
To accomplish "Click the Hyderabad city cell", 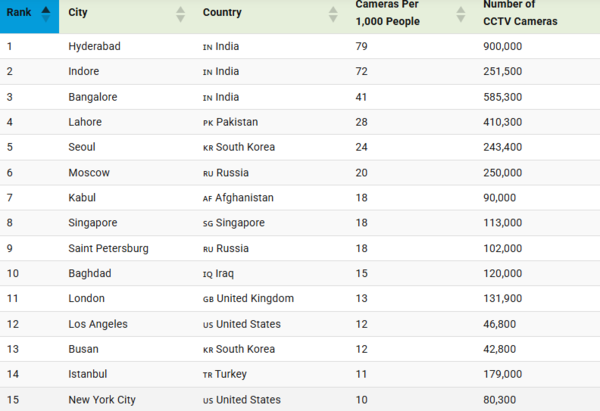I will (95, 47).
